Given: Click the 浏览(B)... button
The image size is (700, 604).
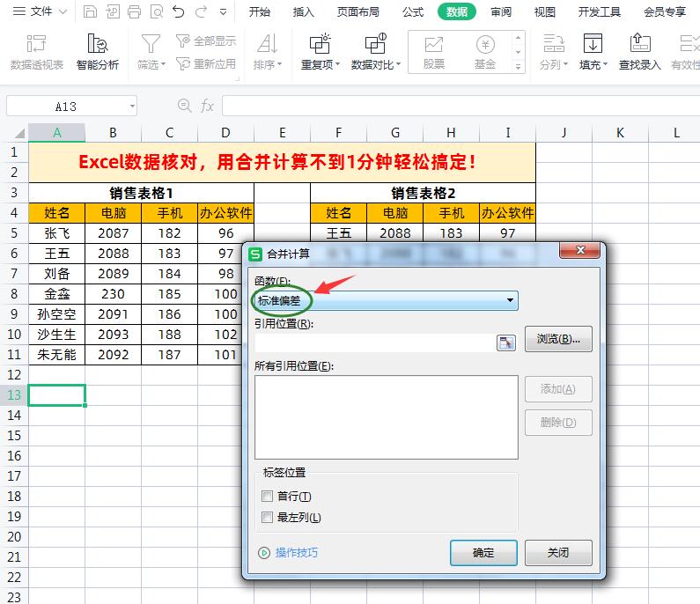Looking at the screenshot, I should point(558,339).
